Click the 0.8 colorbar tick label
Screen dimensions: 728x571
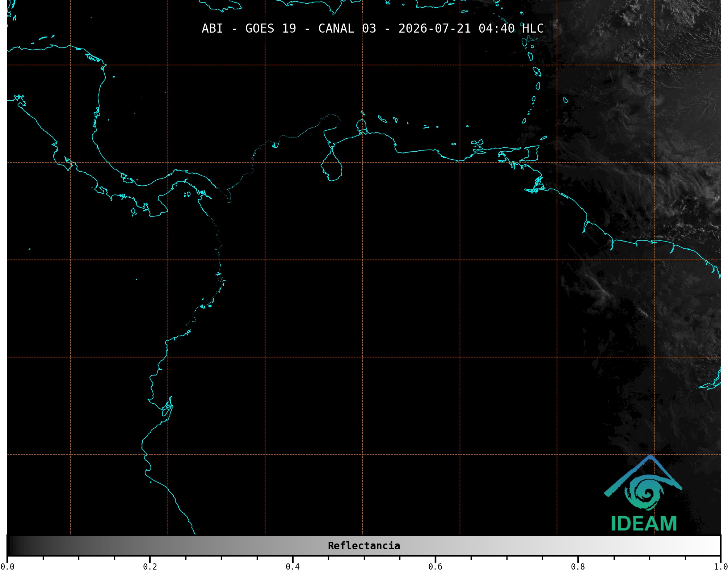click(578, 567)
